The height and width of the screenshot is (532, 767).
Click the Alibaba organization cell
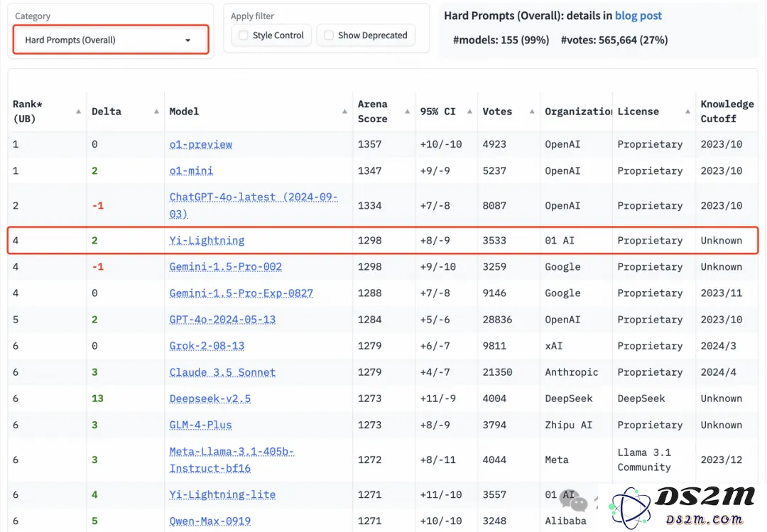[565, 521]
